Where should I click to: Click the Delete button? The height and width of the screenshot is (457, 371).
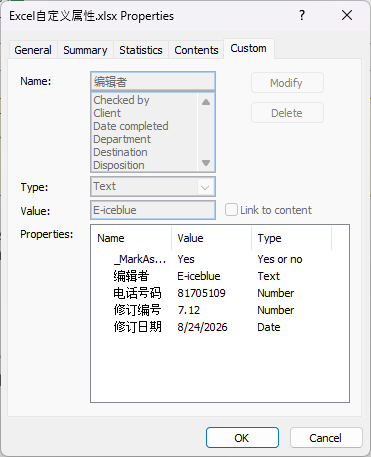(x=287, y=113)
